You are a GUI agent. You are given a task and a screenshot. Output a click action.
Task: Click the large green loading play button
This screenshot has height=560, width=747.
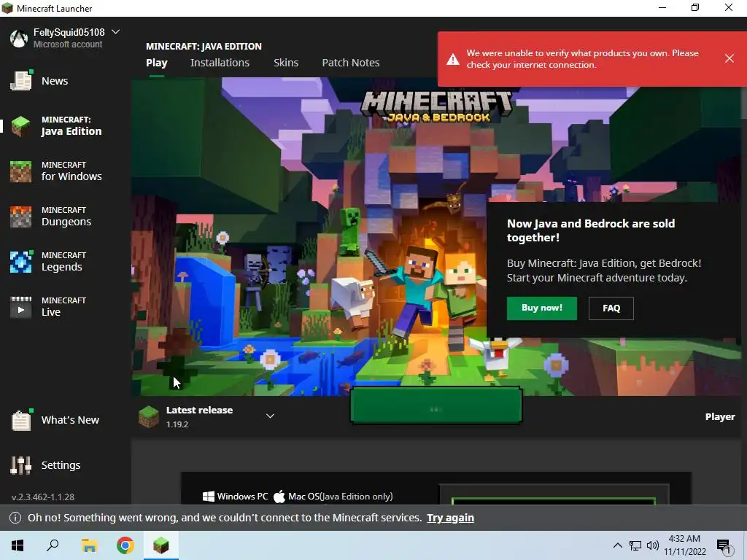tap(436, 405)
